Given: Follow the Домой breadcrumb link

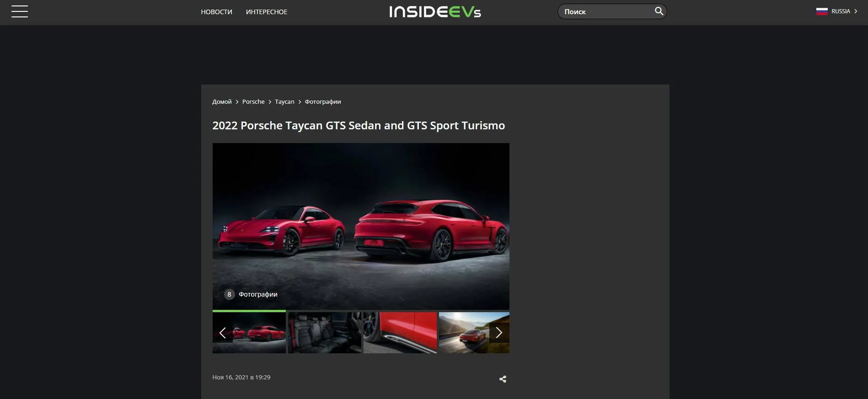Looking at the screenshot, I should [222, 101].
